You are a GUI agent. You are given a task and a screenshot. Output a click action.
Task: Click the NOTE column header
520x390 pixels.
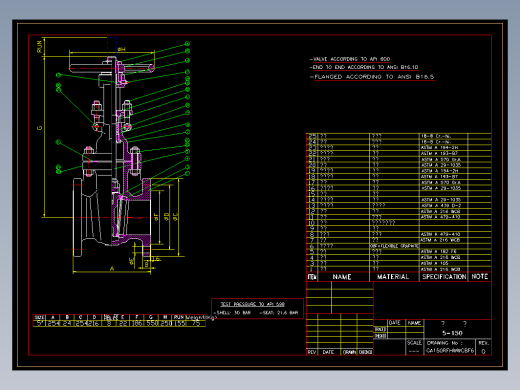pos(480,276)
